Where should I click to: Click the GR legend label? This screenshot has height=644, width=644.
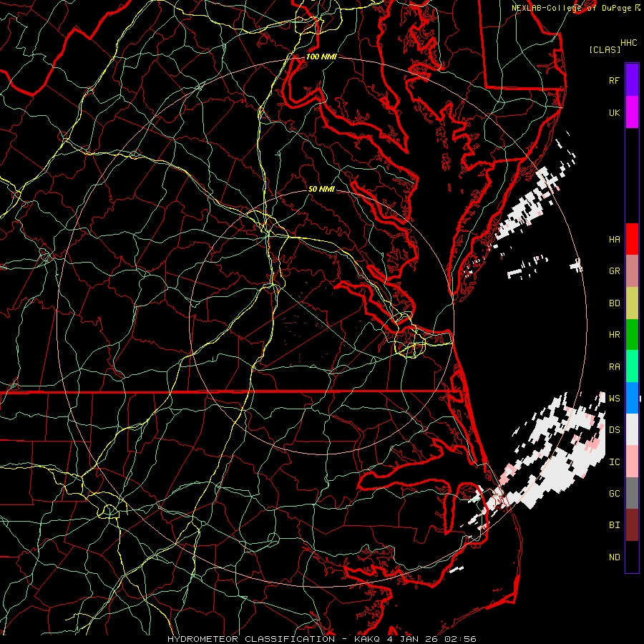tap(614, 271)
